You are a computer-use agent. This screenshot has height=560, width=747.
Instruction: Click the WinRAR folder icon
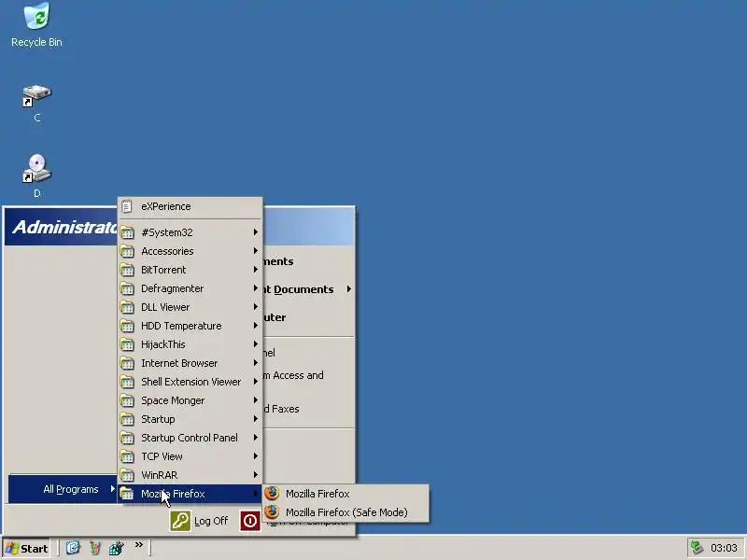pyautogui.click(x=127, y=475)
